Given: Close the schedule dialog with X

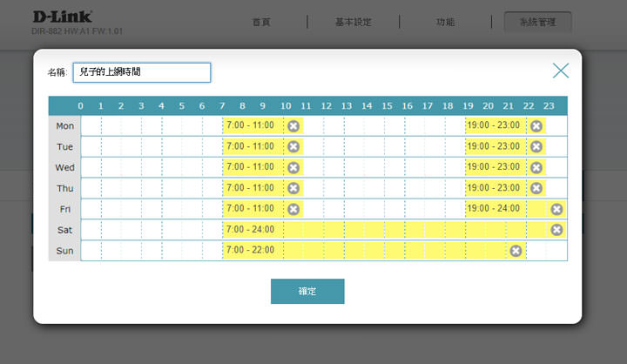Looking at the screenshot, I should [561, 71].
